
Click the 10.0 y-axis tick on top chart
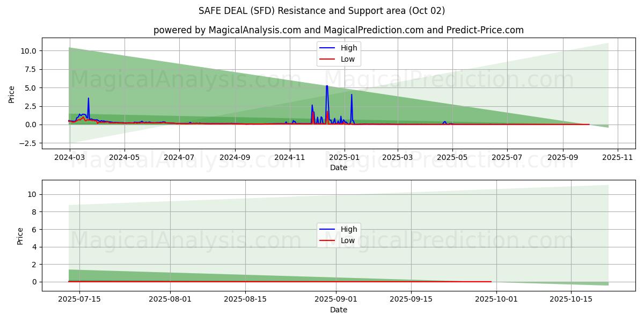[x=28, y=51]
